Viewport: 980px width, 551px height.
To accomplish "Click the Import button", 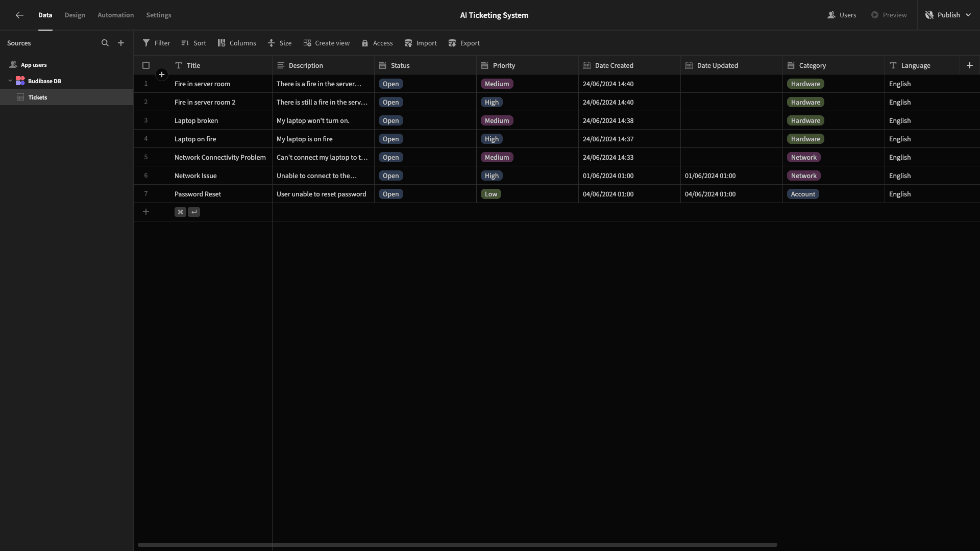I will tap(421, 43).
